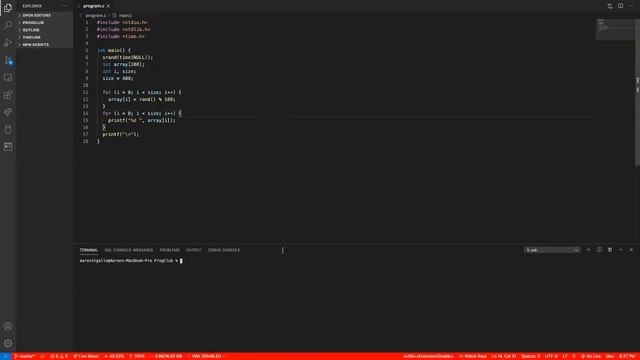Viewport: 640px width, 360px height.
Task: Open the Search view in activity bar
Action: [x=8, y=25]
